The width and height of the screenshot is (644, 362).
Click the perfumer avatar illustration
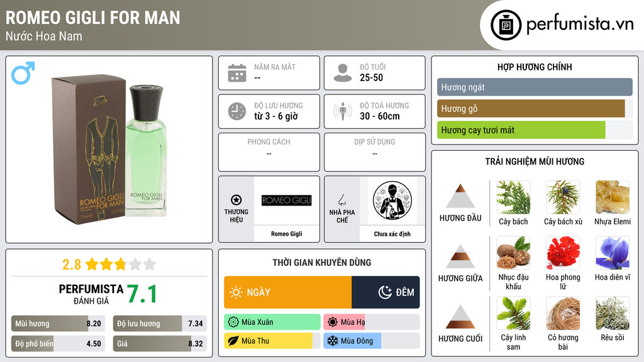click(x=392, y=200)
